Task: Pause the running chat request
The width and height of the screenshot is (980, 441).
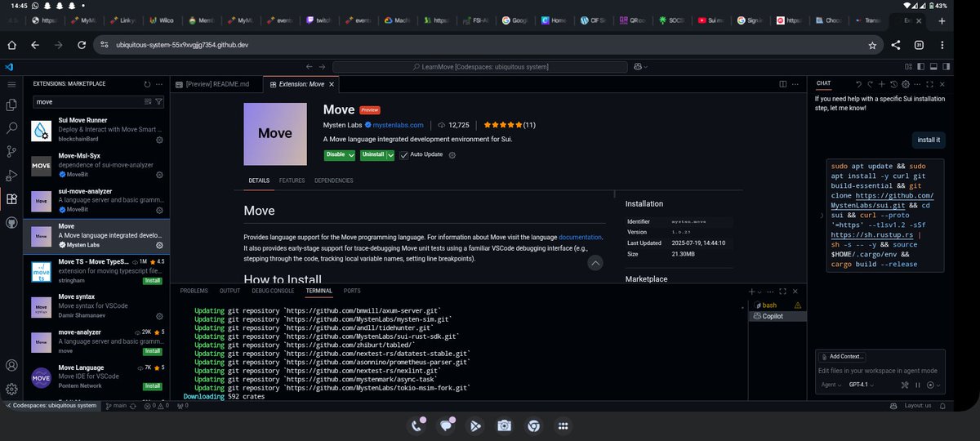Action: [x=917, y=385]
